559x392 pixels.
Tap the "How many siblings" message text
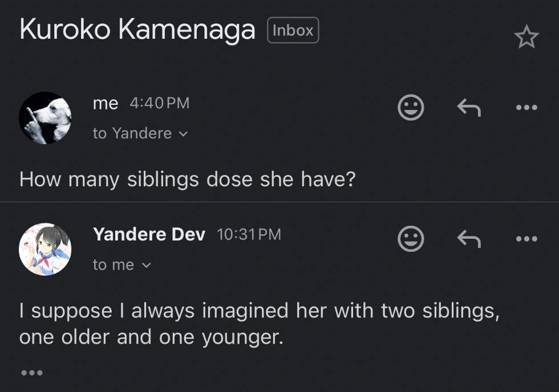point(187,179)
